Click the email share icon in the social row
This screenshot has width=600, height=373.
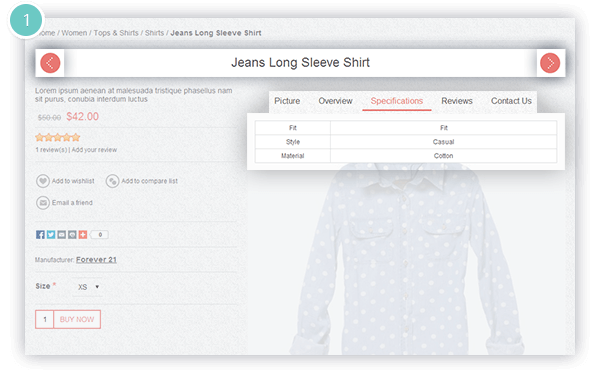pos(62,235)
